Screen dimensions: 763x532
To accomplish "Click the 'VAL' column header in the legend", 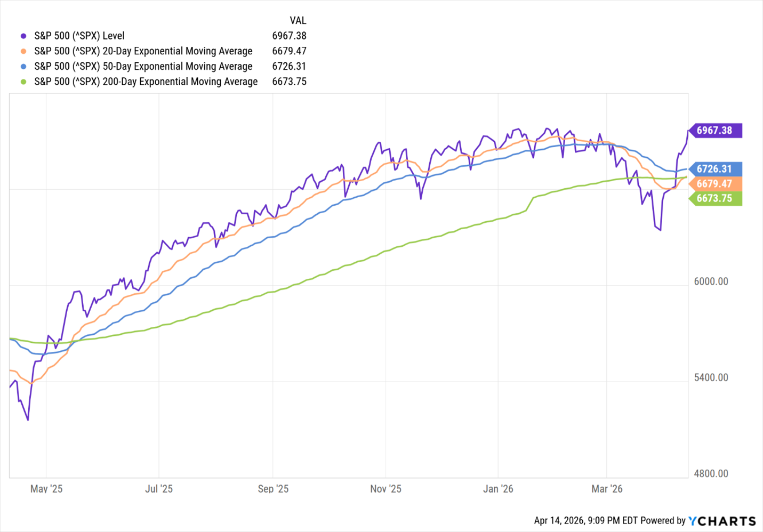I will (x=298, y=21).
